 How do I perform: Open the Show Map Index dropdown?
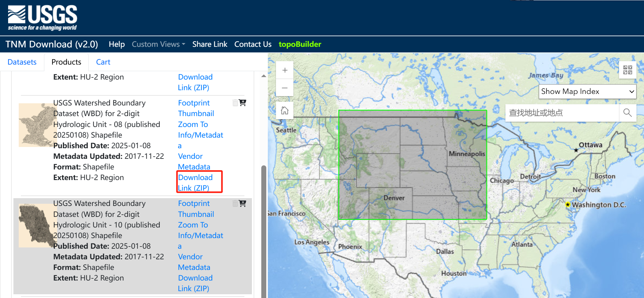tap(587, 91)
